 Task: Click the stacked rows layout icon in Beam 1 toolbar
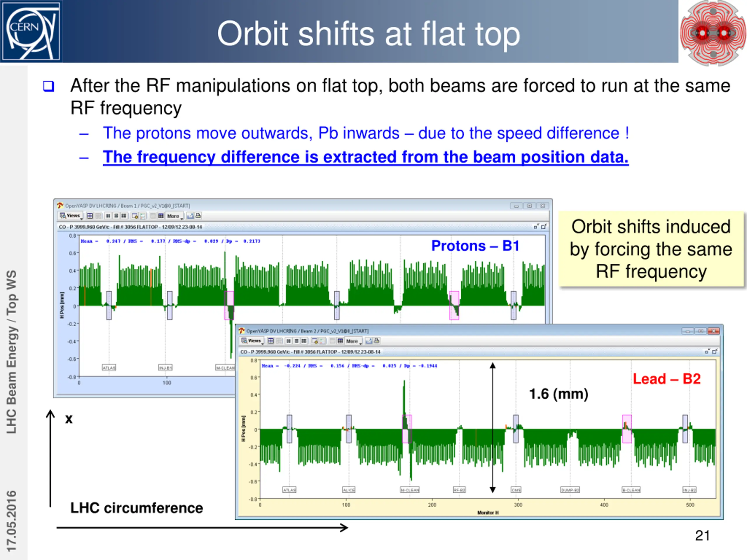[116, 216]
